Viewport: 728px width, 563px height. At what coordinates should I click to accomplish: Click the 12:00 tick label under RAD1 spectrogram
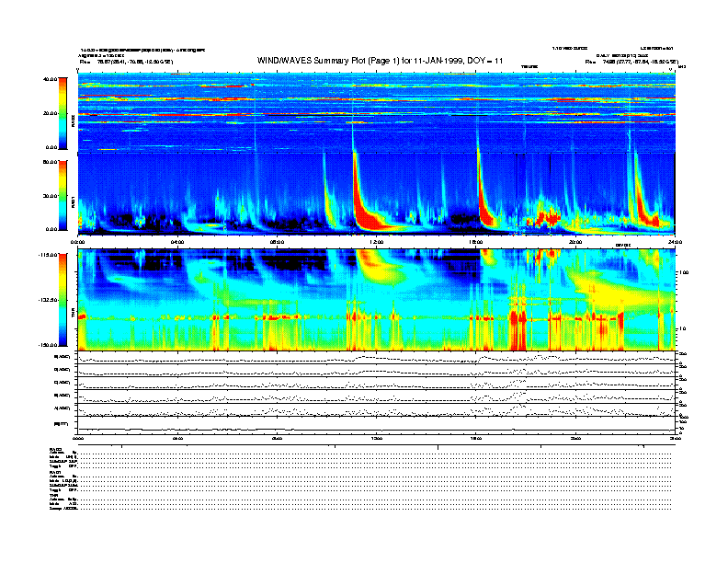tap(376, 242)
